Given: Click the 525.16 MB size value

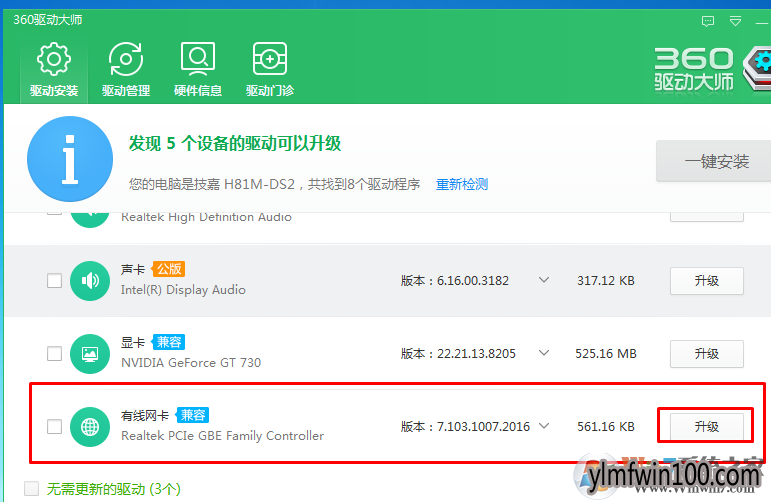Looking at the screenshot, I should pos(606,354).
